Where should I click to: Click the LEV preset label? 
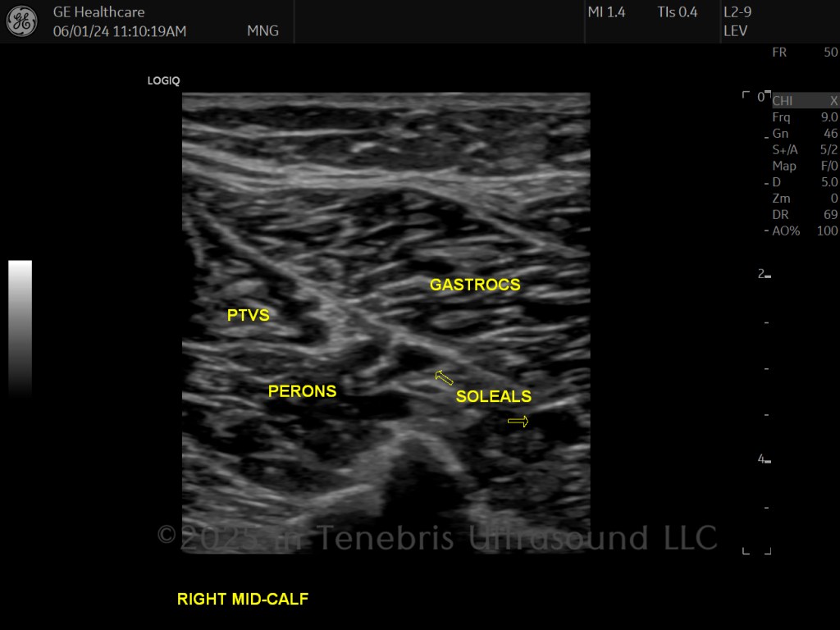click(x=735, y=31)
